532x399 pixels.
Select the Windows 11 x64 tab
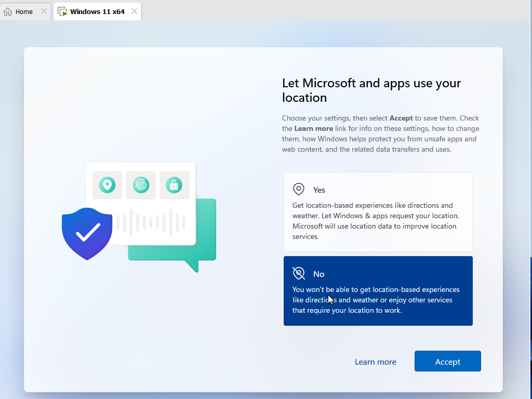pyautogui.click(x=97, y=11)
